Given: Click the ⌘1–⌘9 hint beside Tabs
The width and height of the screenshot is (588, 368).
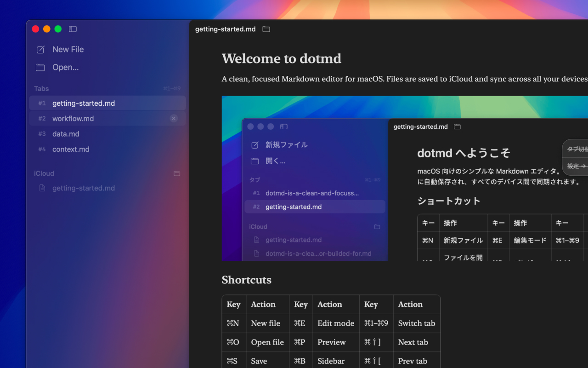Looking at the screenshot, I should tap(172, 89).
